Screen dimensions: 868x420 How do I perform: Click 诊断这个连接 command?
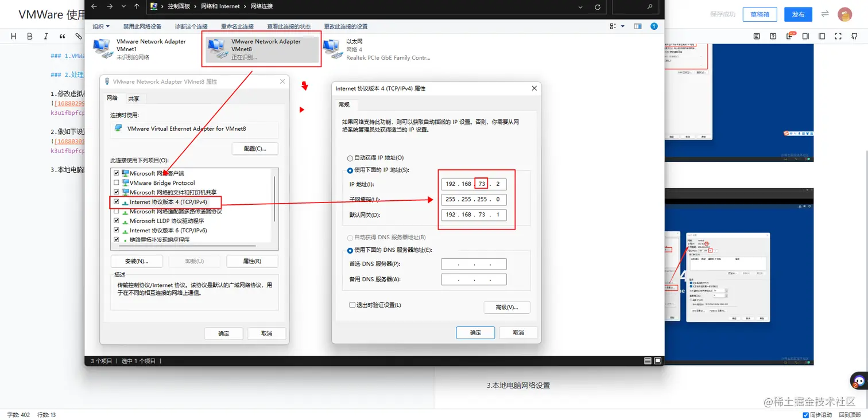pyautogui.click(x=191, y=26)
